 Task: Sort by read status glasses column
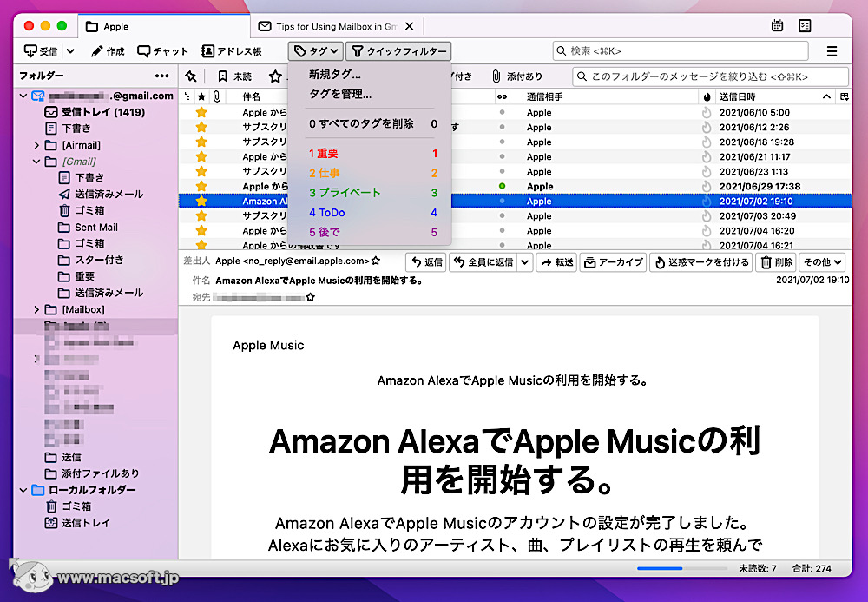coord(502,96)
